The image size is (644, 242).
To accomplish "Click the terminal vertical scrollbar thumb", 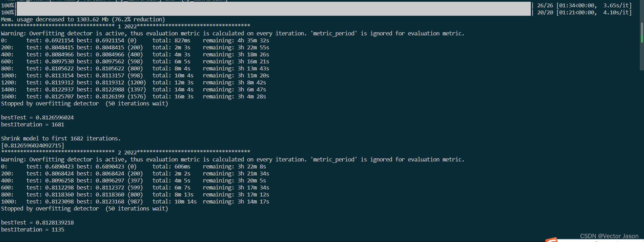I will (642, 32).
